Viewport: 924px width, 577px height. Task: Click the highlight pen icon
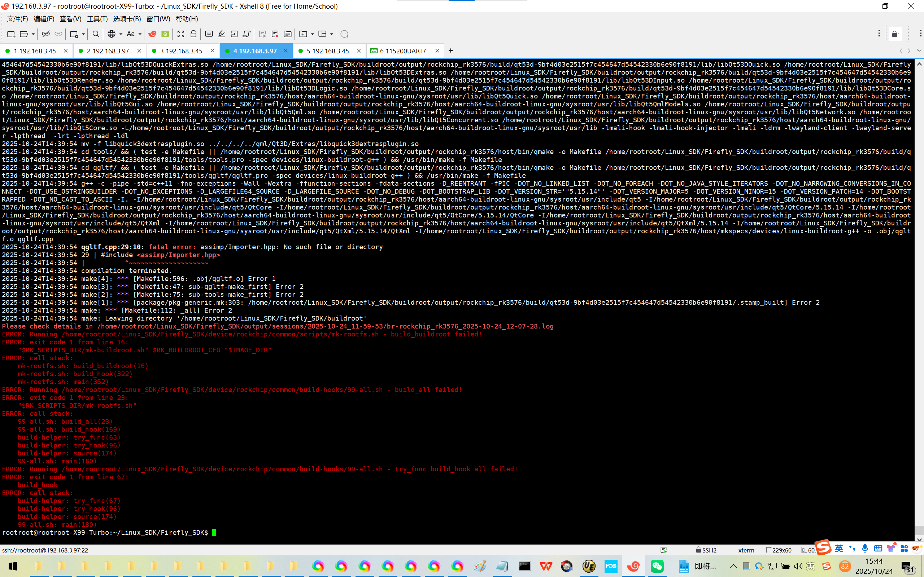tap(222, 34)
